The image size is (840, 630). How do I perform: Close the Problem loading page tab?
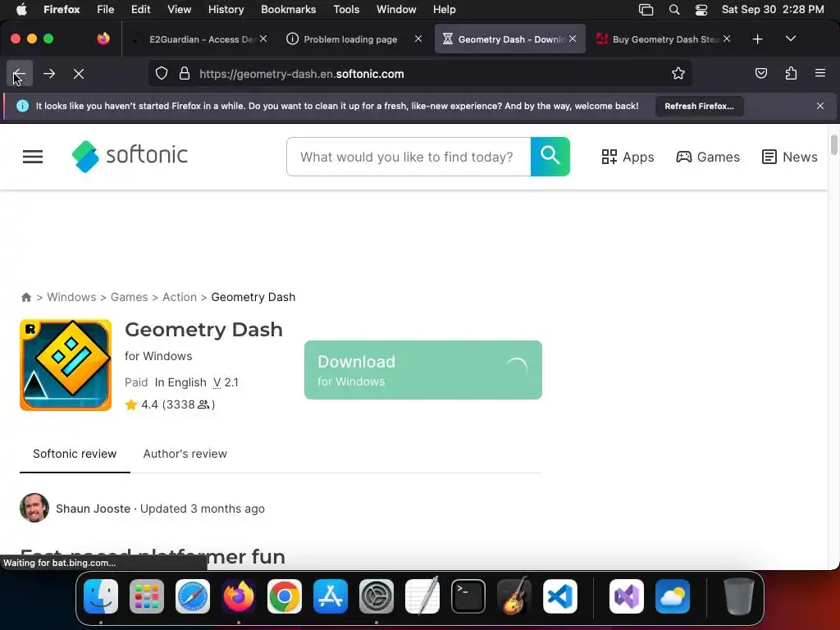point(418,39)
